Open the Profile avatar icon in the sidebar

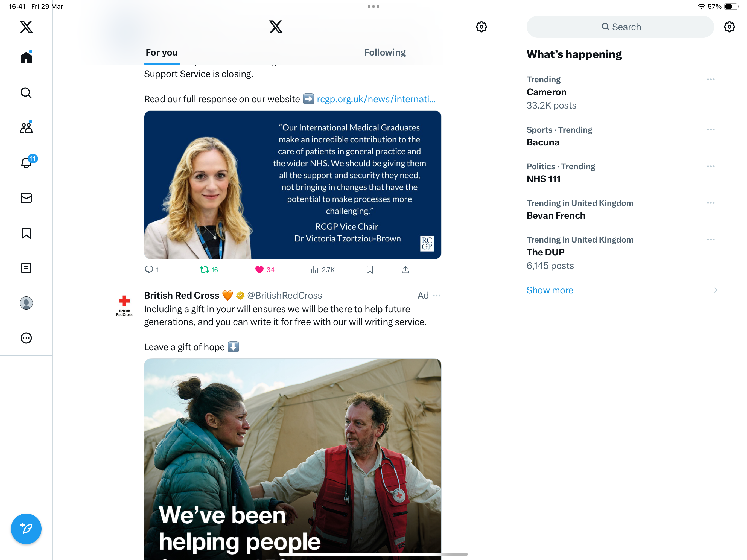point(26,303)
